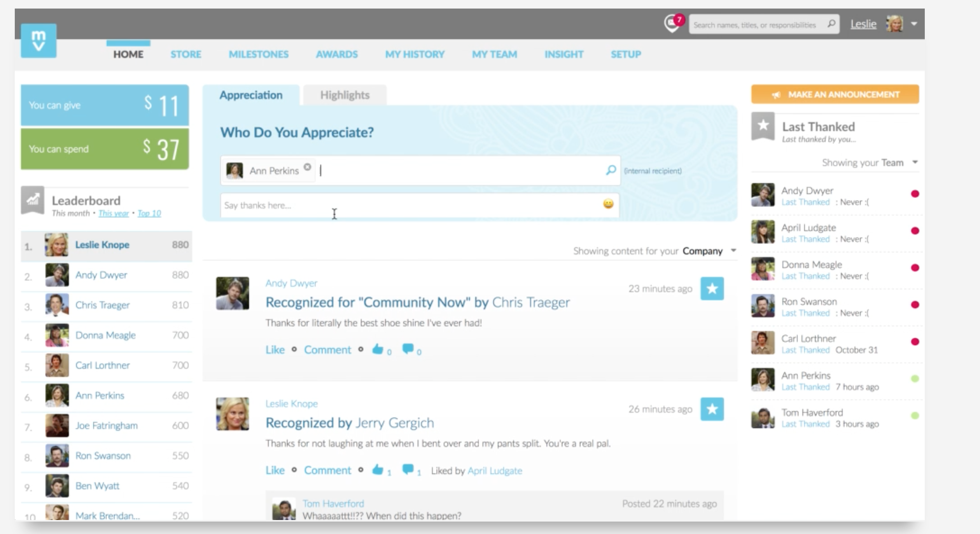This screenshot has height=534, width=980.
Task: Switch to the Highlights tab
Action: (345, 95)
